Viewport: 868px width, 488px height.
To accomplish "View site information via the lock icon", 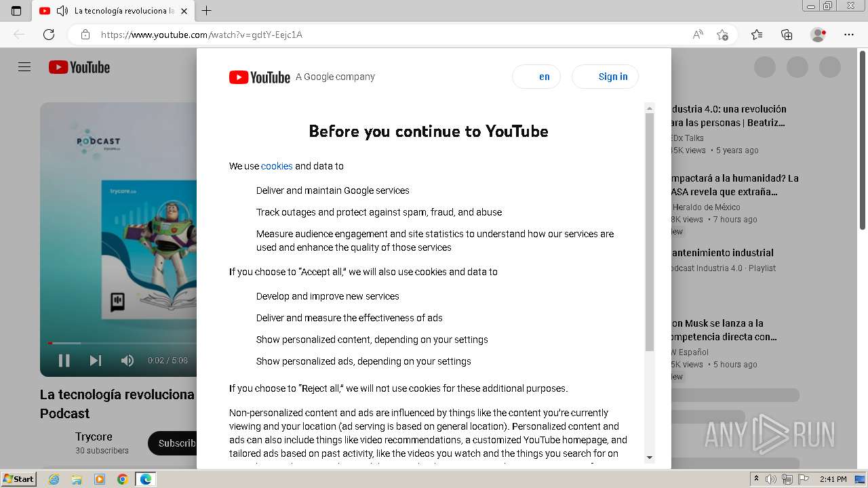I will click(x=85, y=35).
